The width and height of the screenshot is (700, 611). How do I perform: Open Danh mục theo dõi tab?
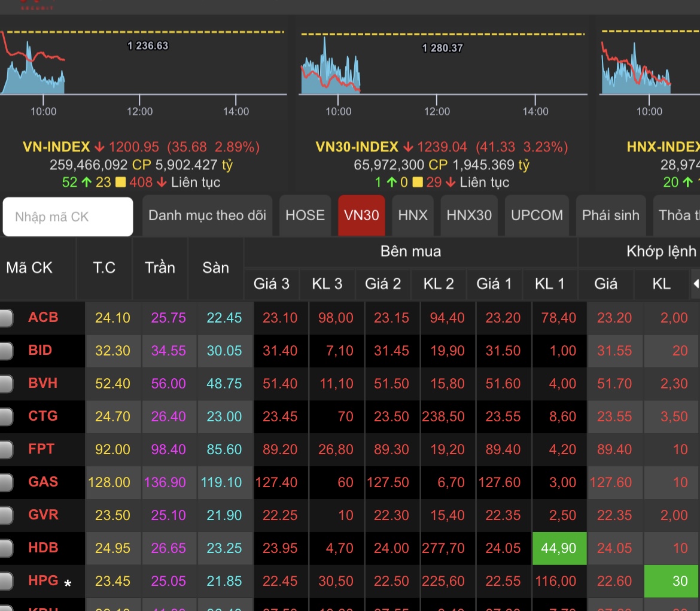point(207,215)
